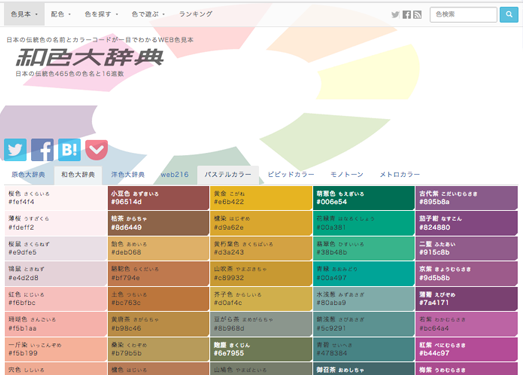Open the small Facebook icon in the header

[407, 15]
